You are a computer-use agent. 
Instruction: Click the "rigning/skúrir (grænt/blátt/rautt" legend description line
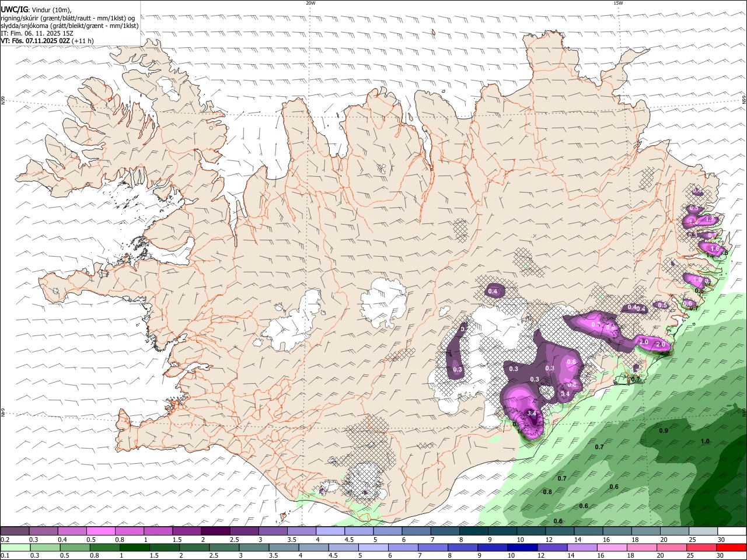[x=68, y=17]
